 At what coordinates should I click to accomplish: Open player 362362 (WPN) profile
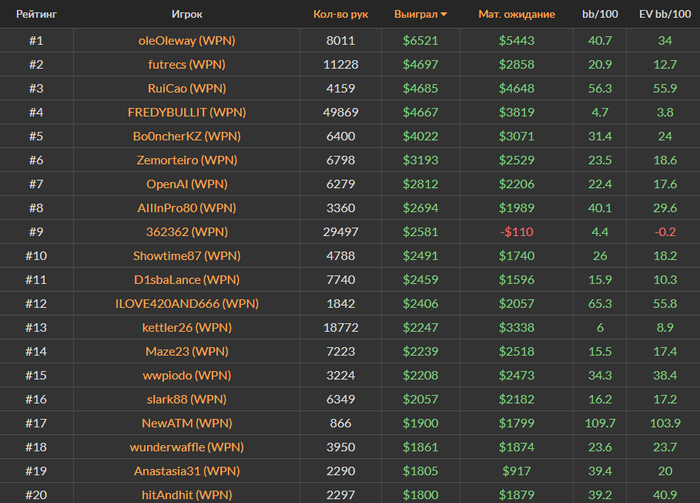pos(187,232)
